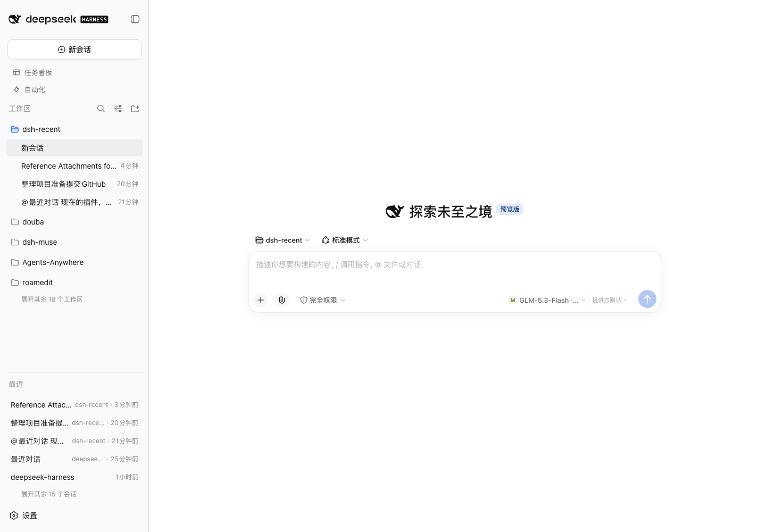
Task: Open the 标准模式 mode dropdown
Action: [x=345, y=240]
